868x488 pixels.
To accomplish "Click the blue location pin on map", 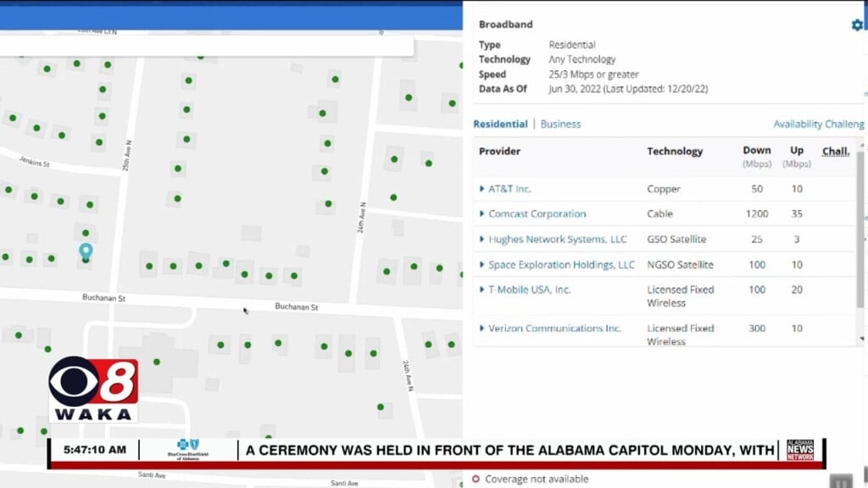I will [86, 252].
